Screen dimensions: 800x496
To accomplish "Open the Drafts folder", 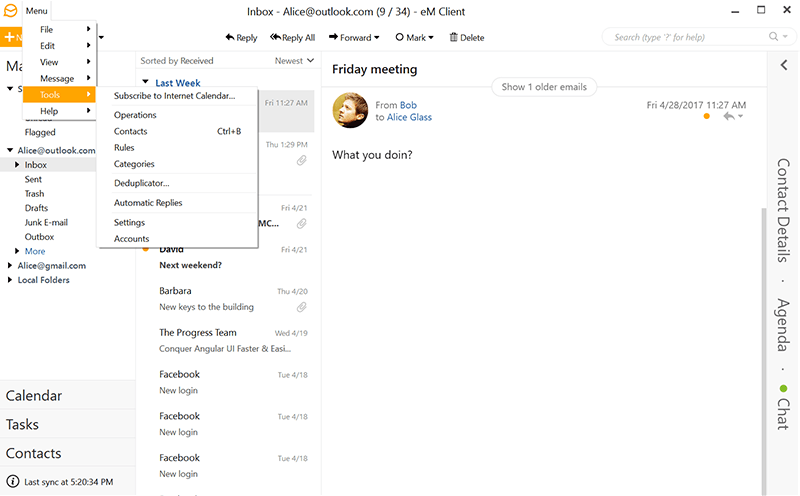I will (x=36, y=208).
